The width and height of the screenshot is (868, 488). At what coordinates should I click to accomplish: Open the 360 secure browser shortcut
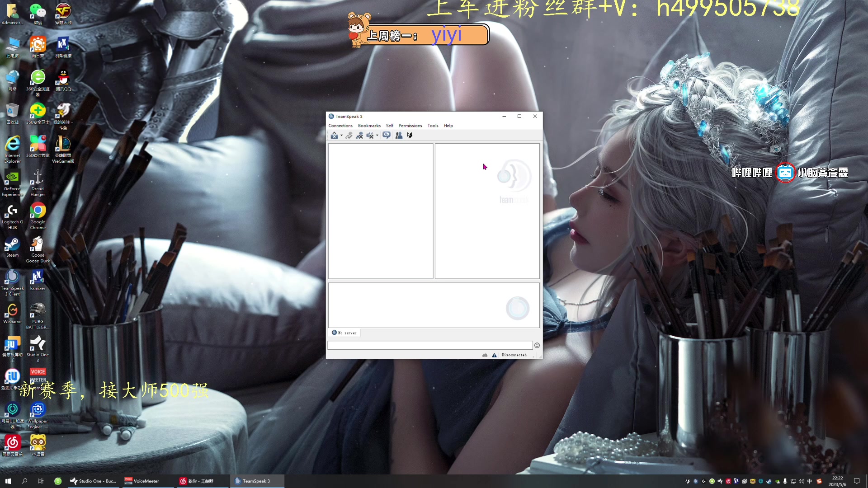pyautogui.click(x=38, y=83)
